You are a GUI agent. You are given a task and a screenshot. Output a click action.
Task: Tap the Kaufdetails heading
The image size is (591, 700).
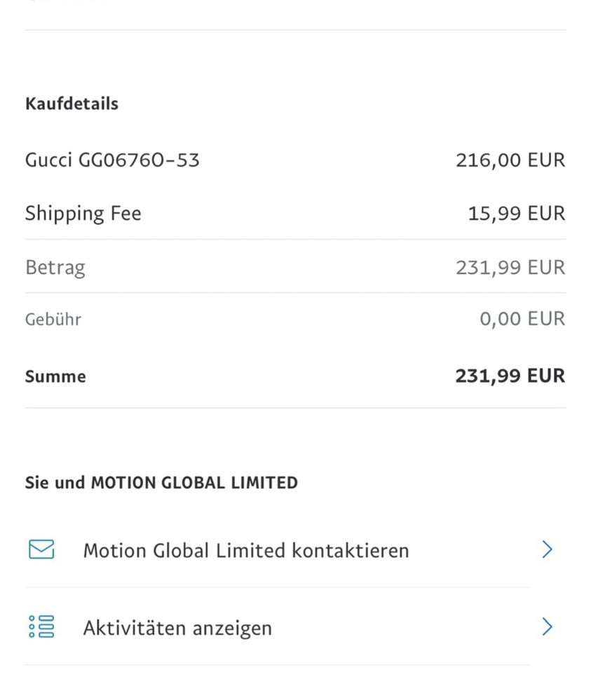point(72,104)
